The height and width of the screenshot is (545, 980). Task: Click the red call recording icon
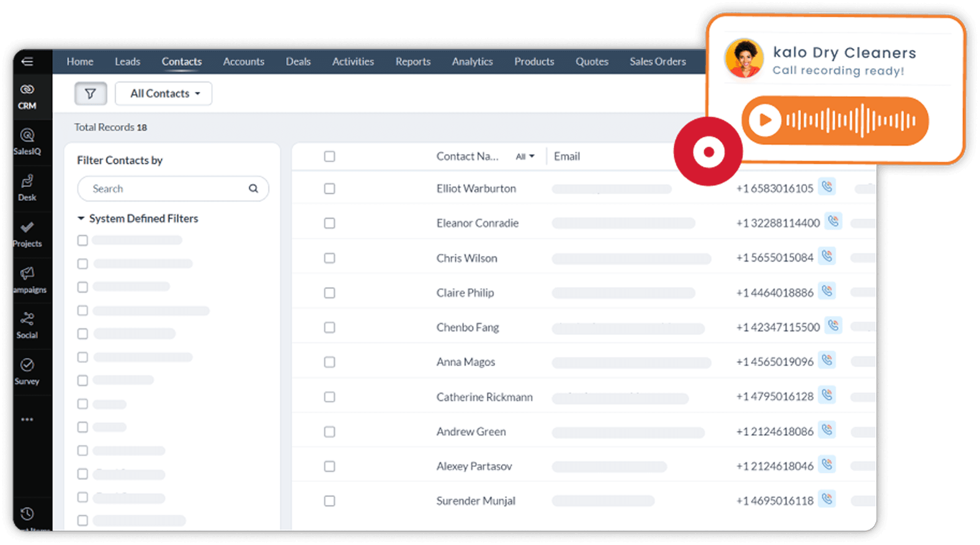pyautogui.click(x=708, y=152)
